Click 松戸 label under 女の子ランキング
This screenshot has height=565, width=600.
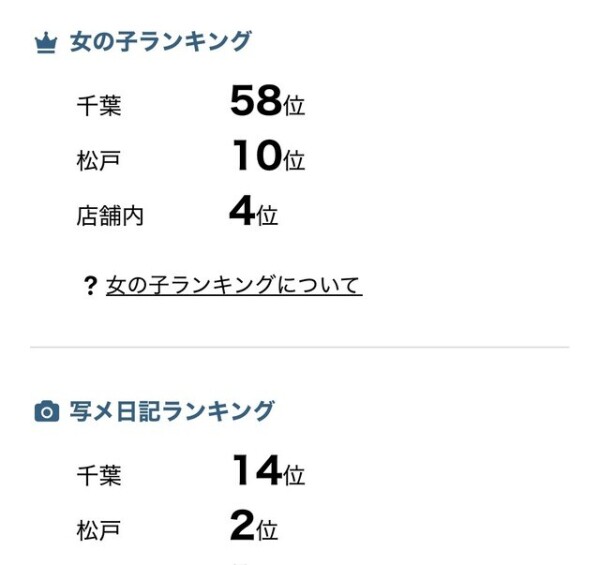coord(99,160)
